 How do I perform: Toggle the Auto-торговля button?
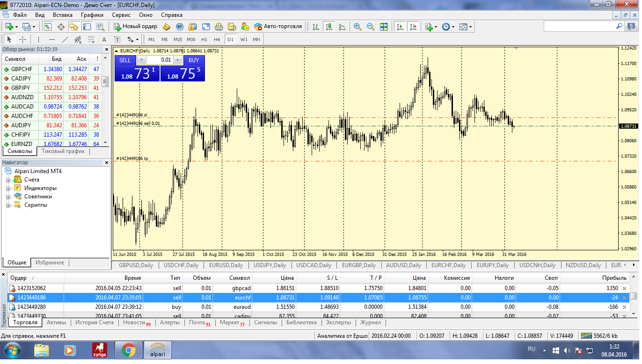tap(278, 27)
